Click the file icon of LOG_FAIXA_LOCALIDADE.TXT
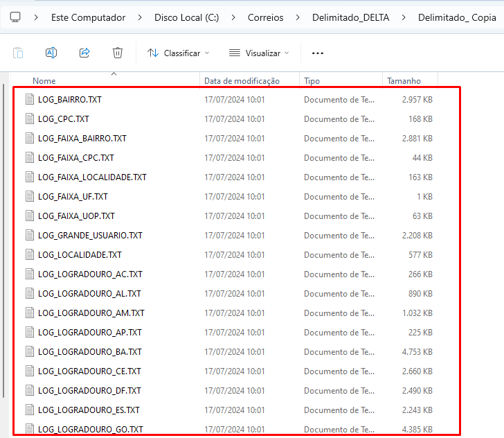Image resolution: width=504 pixels, height=438 pixels. click(x=30, y=177)
